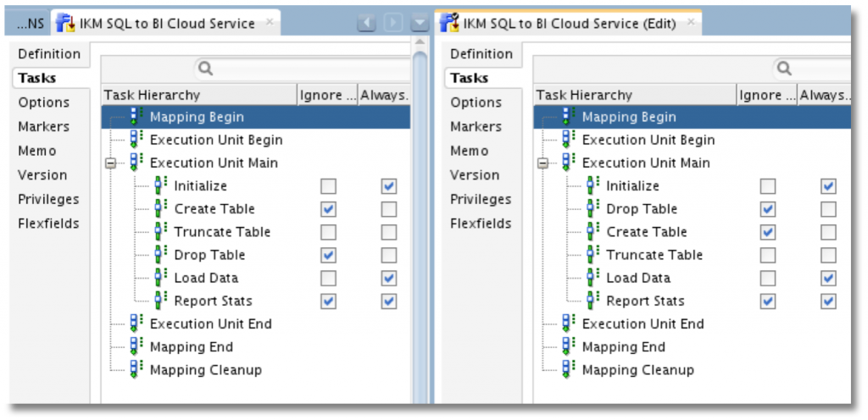The width and height of the screenshot is (868, 420).
Task: Open the editor tab list dropdown arrow
Action: click(420, 23)
